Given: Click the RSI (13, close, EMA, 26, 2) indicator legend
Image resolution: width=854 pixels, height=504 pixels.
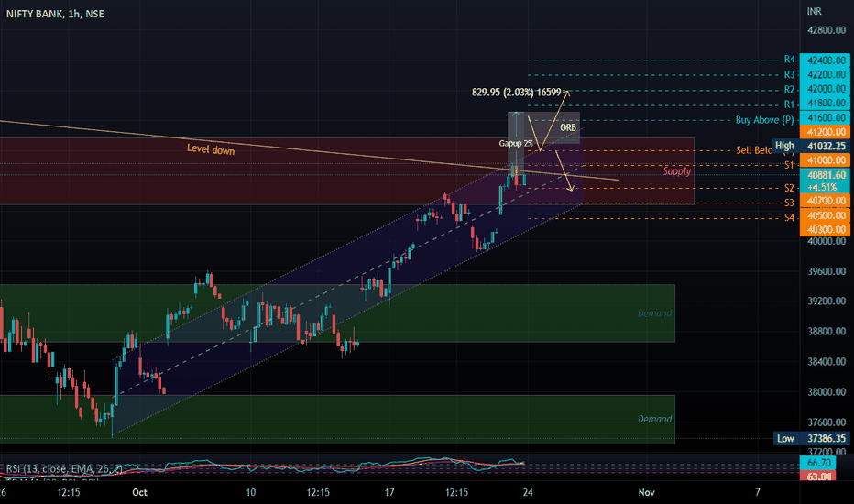Looking at the screenshot, I should 64,468.
